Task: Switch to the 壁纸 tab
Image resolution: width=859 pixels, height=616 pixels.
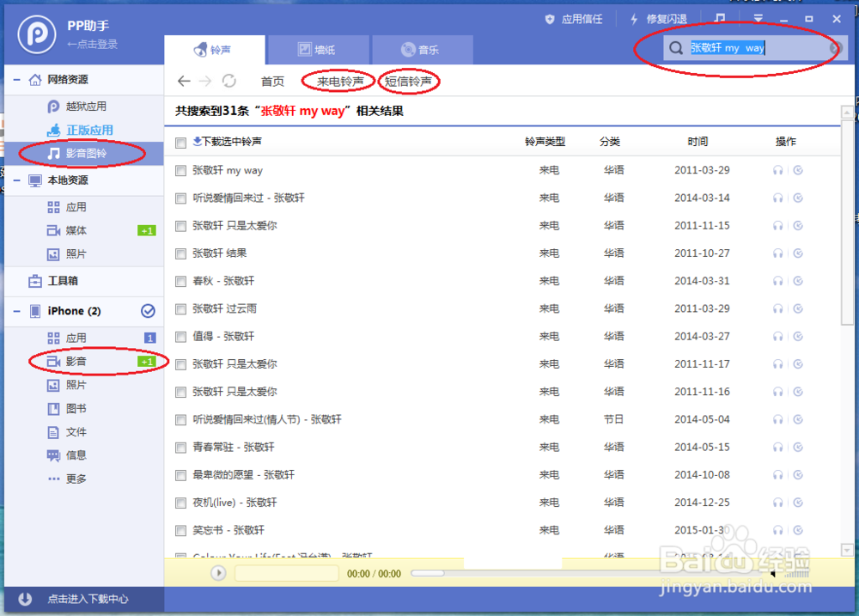Action: tap(318, 50)
